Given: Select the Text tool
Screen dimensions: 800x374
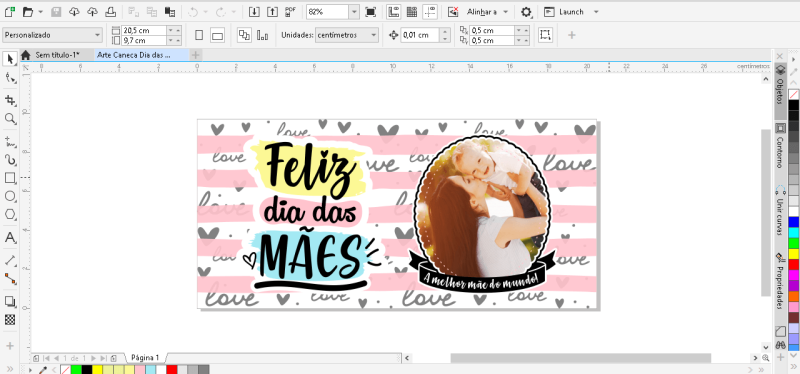Looking at the screenshot, I should click(10, 238).
